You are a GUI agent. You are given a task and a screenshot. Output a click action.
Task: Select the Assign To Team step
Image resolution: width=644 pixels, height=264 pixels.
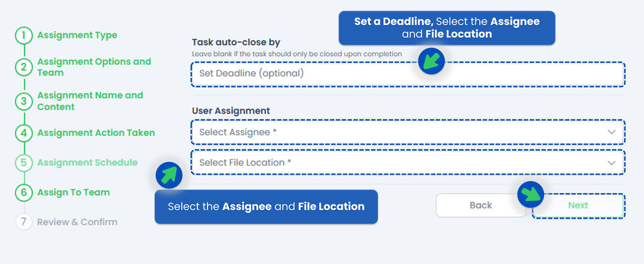click(x=73, y=192)
